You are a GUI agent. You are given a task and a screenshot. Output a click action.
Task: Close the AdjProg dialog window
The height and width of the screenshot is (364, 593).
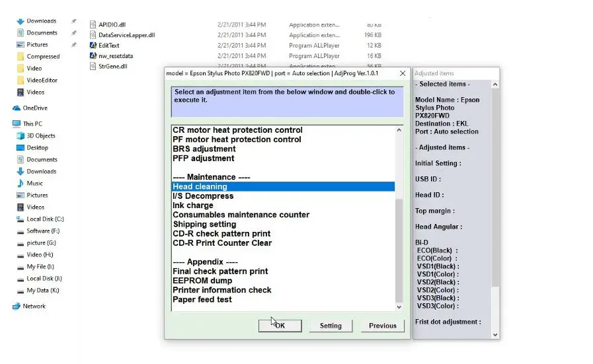tap(403, 73)
